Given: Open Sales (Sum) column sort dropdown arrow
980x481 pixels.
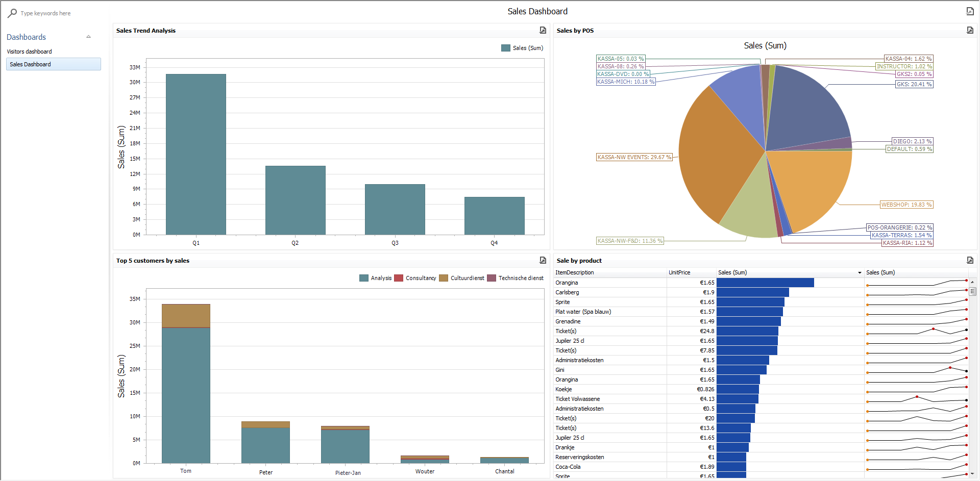Looking at the screenshot, I should [x=860, y=273].
